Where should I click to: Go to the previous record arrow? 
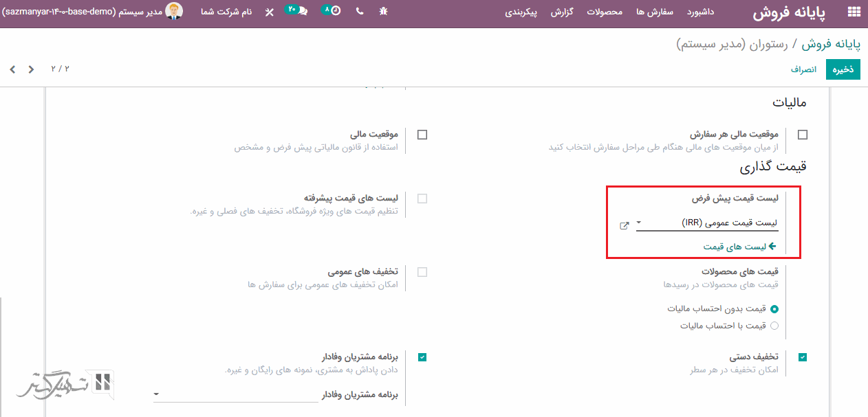tap(31, 69)
